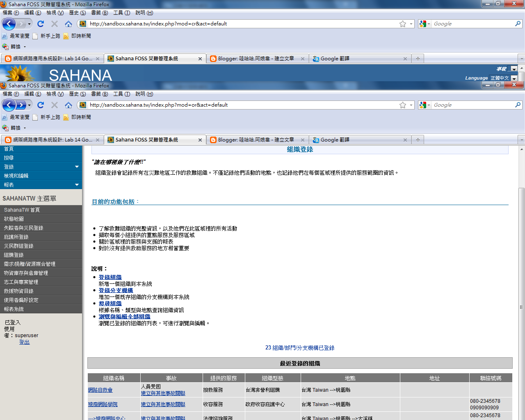Open search engine dropdown in front window

429,105
